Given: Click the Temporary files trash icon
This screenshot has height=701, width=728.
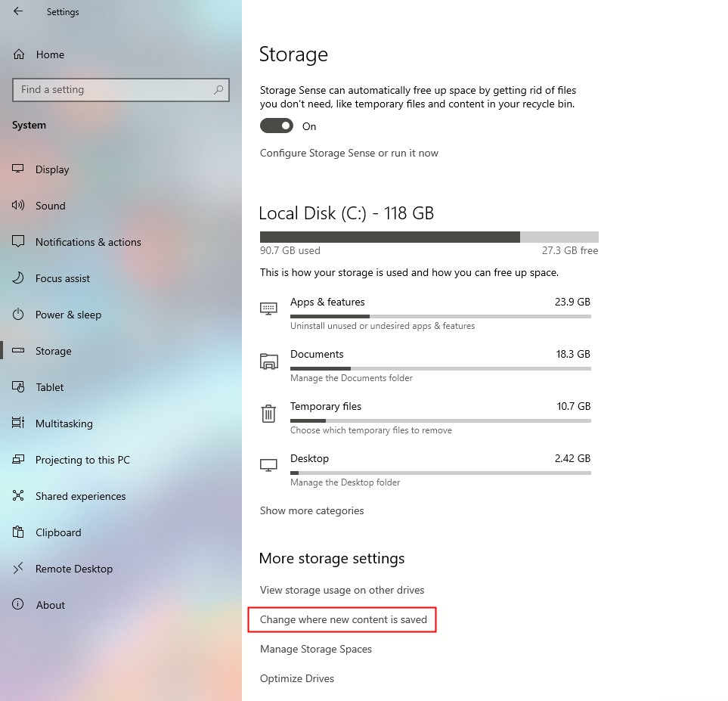Looking at the screenshot, I should tap(268, 414).
